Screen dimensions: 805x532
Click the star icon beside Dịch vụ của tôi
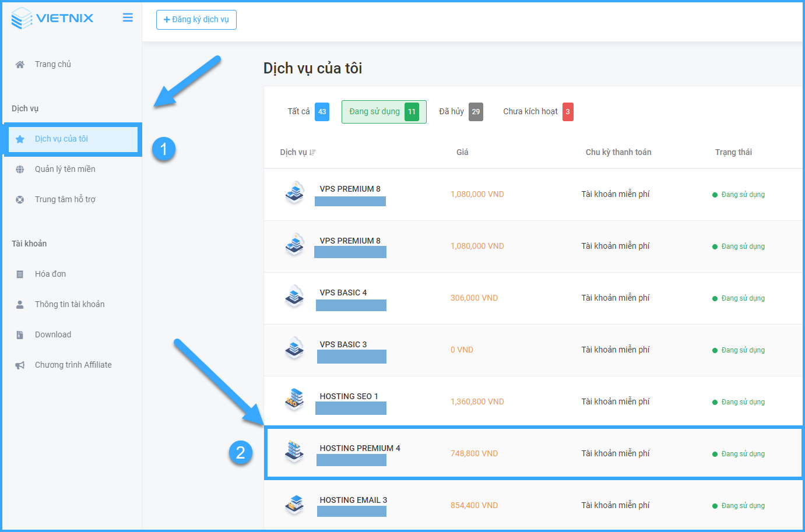[20, 139]
